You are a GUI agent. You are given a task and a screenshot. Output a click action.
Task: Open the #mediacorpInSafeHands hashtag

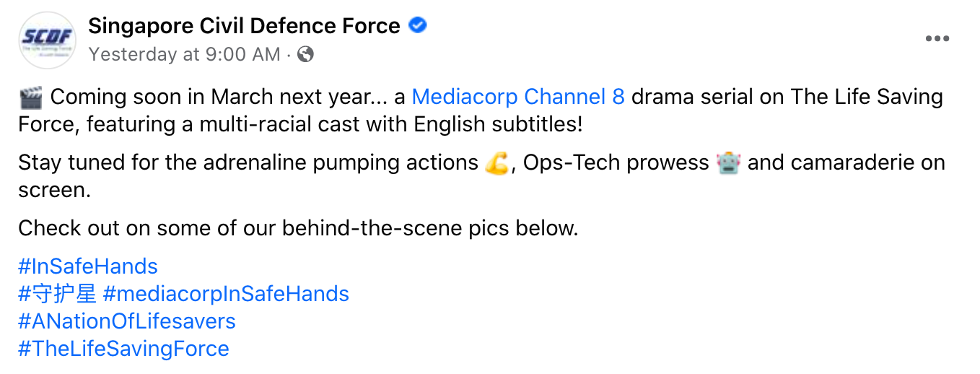[x=226, y=294]
